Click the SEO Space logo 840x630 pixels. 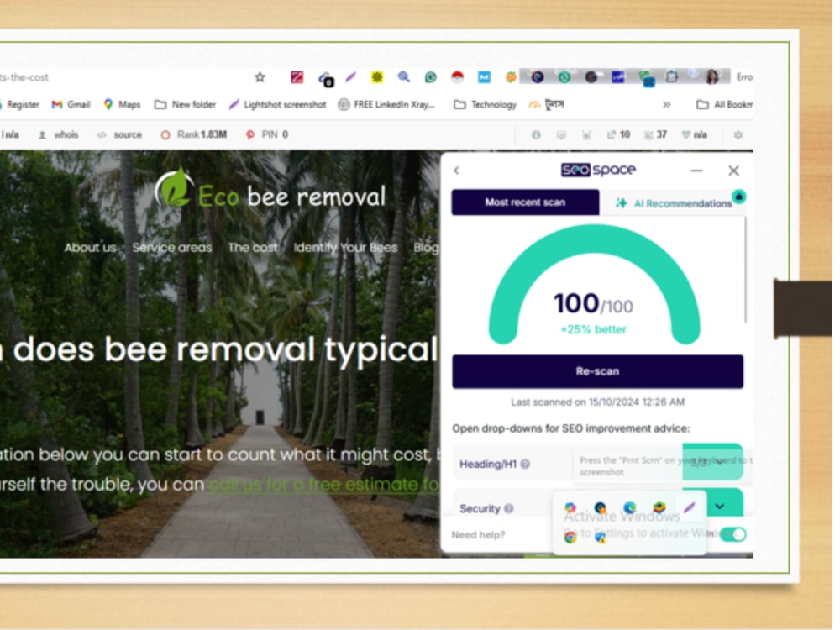[598, 170]
